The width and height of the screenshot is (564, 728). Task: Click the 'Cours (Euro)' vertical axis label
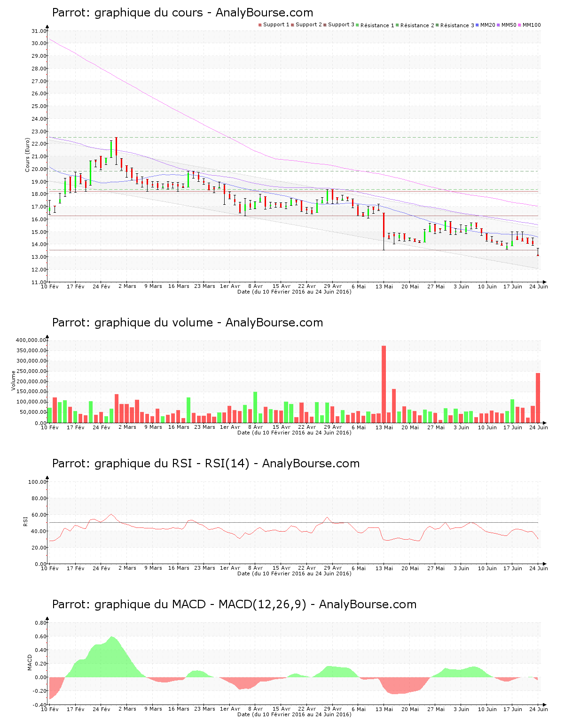pos(28,155)
